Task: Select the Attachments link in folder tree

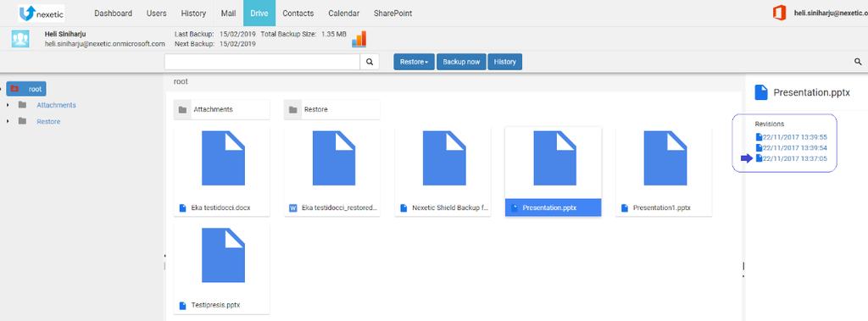Action: click(x=57, y=105)
